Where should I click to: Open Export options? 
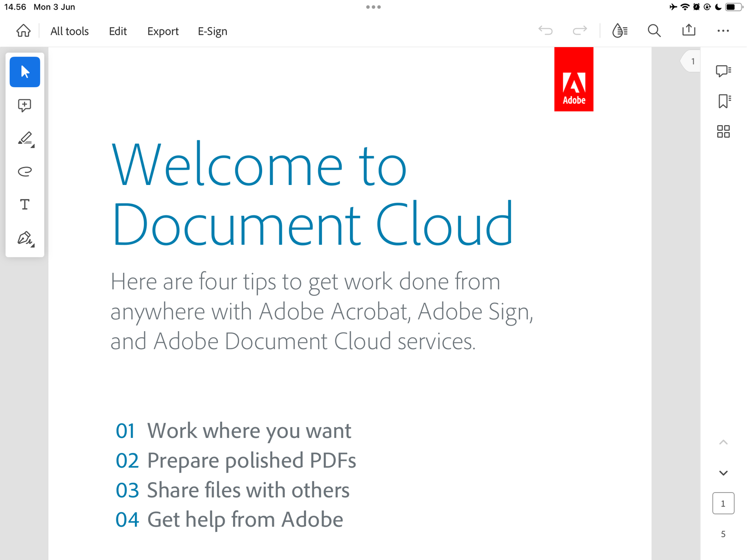tap(163, 31)
